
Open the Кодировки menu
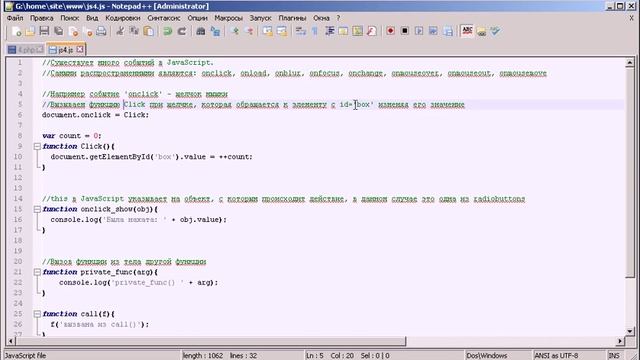tap(123, 18)
